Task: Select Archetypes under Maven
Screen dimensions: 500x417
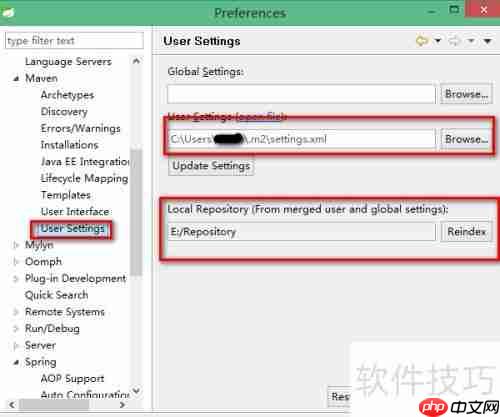Action: click(x=67, y=95)
